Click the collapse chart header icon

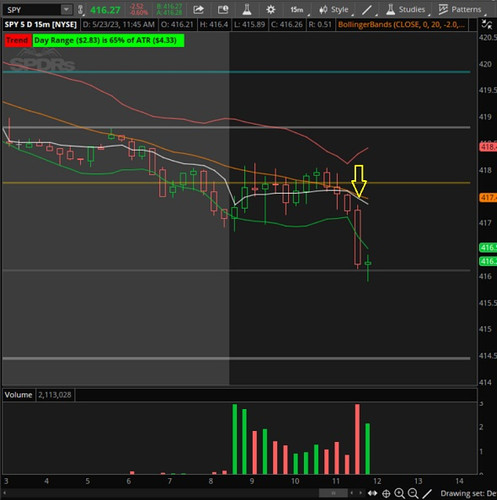[487, 25]
